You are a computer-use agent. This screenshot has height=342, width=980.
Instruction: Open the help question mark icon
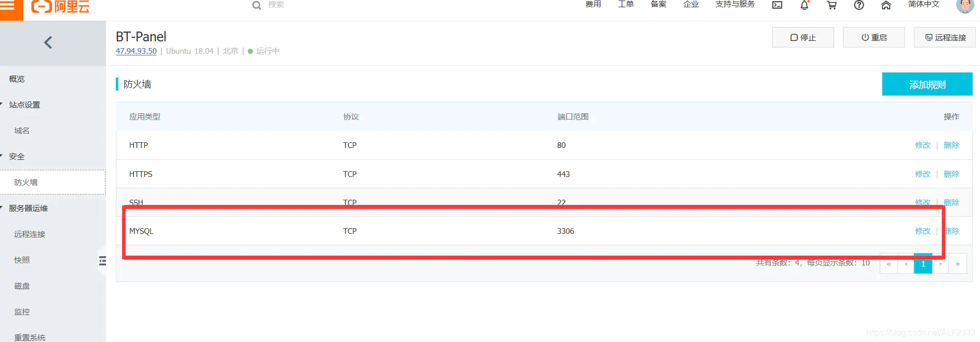859,5
